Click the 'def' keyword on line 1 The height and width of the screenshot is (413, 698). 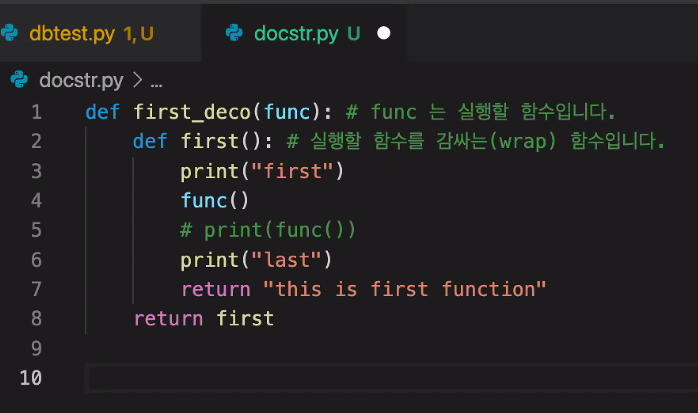[103, 112]
